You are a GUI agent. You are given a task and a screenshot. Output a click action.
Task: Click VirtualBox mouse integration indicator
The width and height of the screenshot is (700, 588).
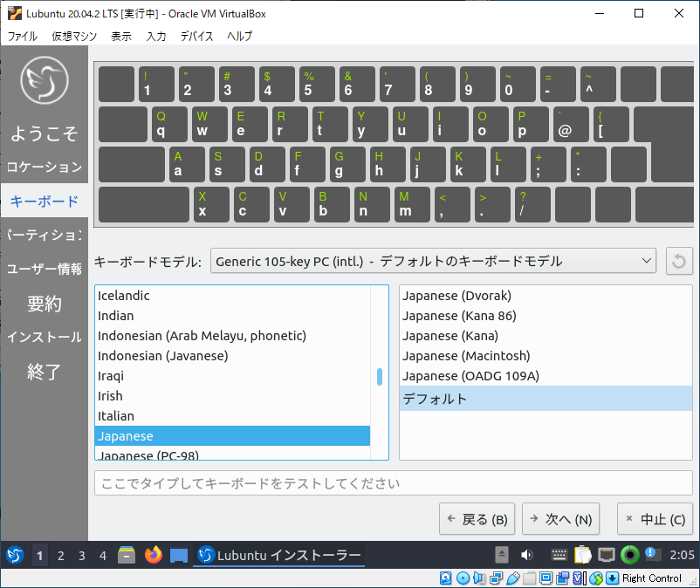[x=596, y=578]
